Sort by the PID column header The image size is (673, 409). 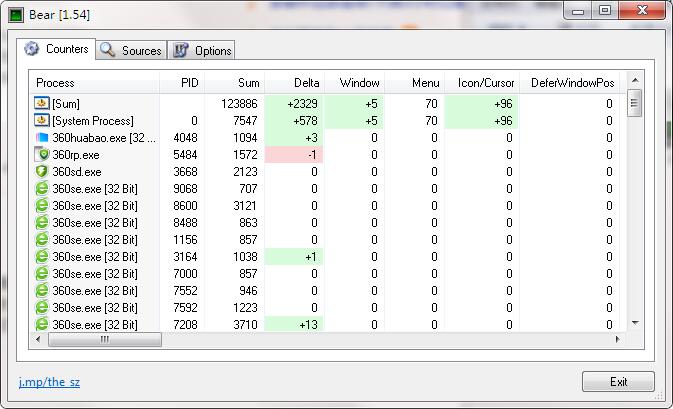[182, 82]
